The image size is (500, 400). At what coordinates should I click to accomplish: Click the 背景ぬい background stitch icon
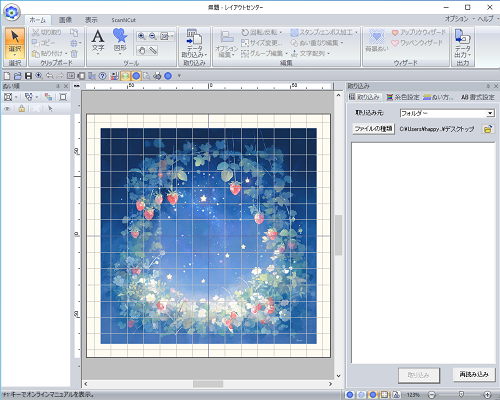[x=377, y=41]
